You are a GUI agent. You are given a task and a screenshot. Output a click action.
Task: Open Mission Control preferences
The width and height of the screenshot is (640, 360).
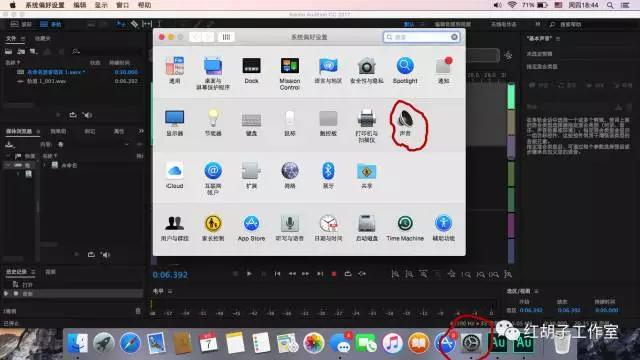290,73
